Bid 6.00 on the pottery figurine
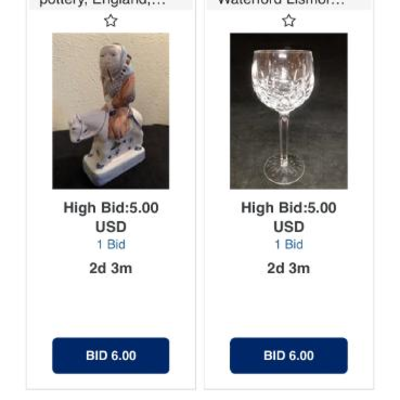 click(x=111, y=355)
